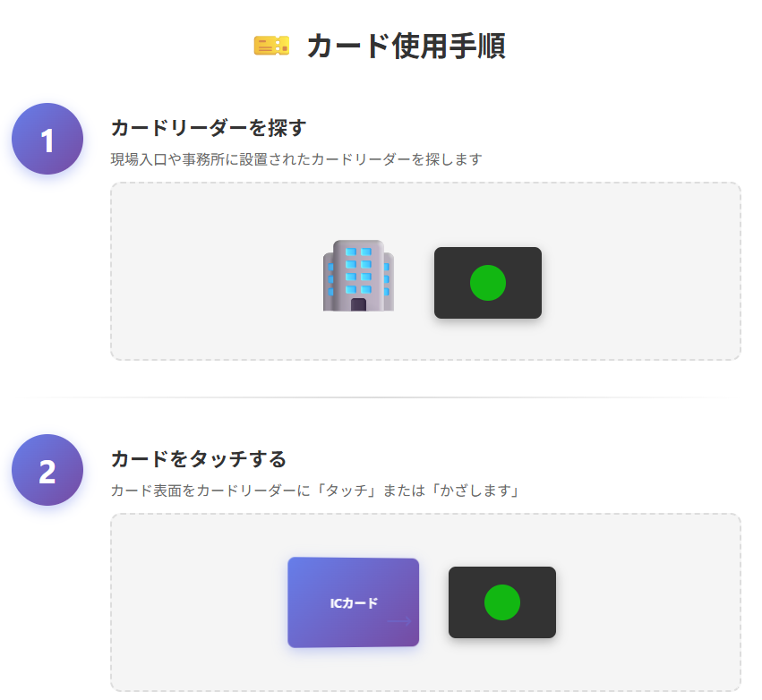
Task: Click the yellow ticket icon beside the title
Action: pos(271,46)
